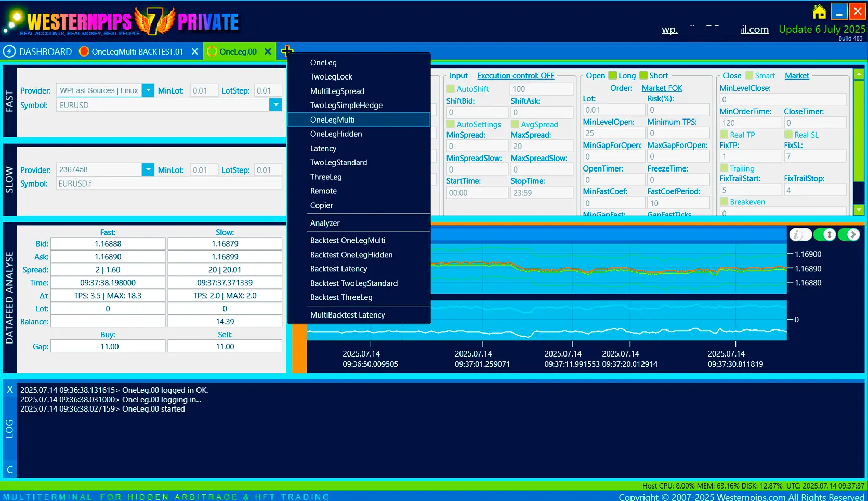Open the wp. website link in header
Image resolution: width=868 pixels, height=501 pixels.
pos(669,30)
